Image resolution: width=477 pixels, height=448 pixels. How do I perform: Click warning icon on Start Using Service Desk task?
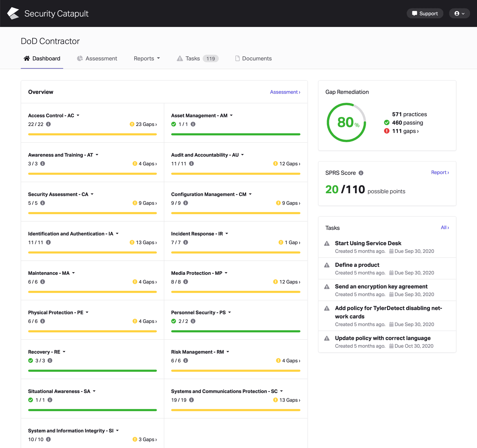coord(327,243)
